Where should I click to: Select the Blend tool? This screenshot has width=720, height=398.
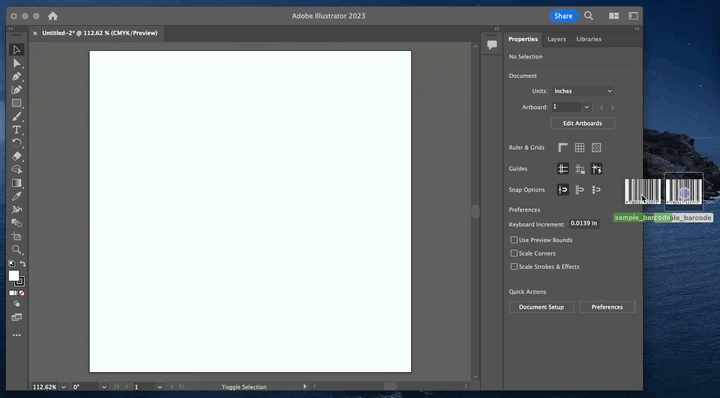point(17,223)
